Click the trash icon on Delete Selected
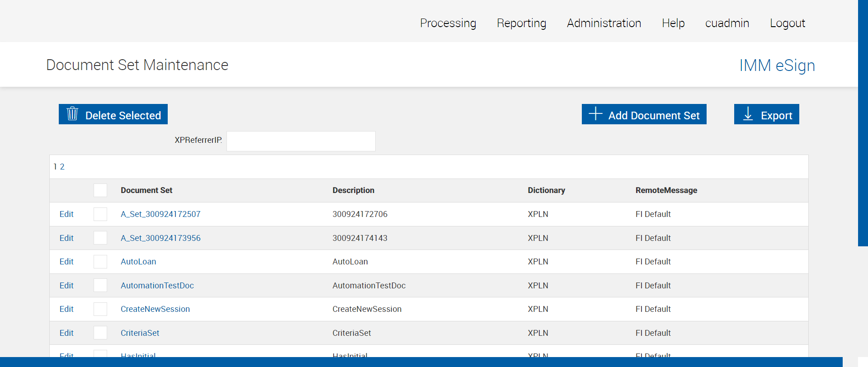This screenshot has width=868, height=367. tap(72, 114)
